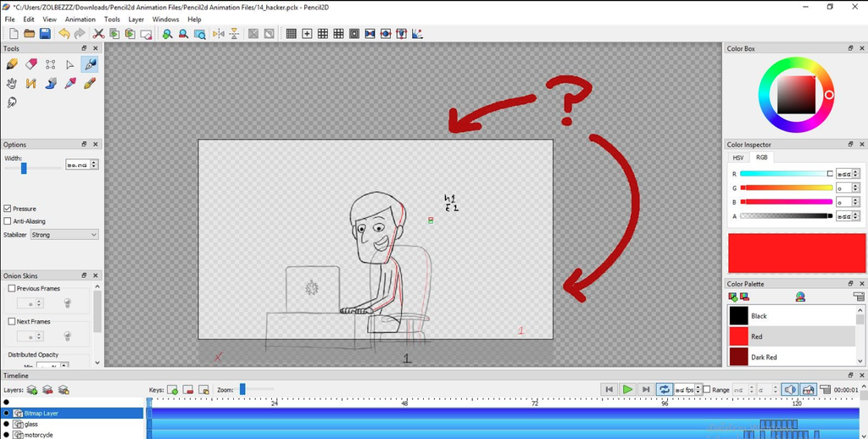Switch to the HSV tab
Screen dimensions: 868x439
coord(738,158)
